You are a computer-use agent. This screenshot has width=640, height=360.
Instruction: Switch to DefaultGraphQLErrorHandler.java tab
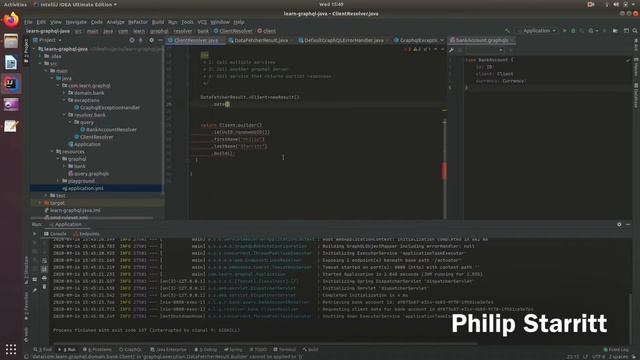[x=344, y=40]
